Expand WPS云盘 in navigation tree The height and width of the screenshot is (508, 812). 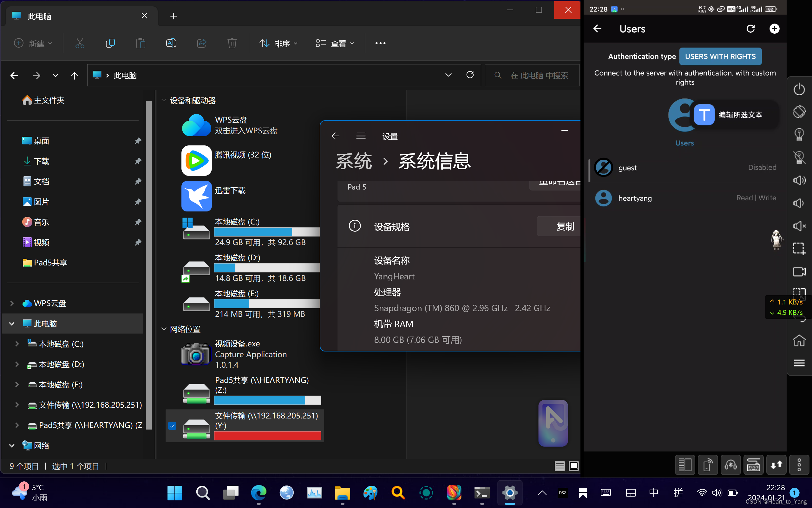click(x=12, y=303)
